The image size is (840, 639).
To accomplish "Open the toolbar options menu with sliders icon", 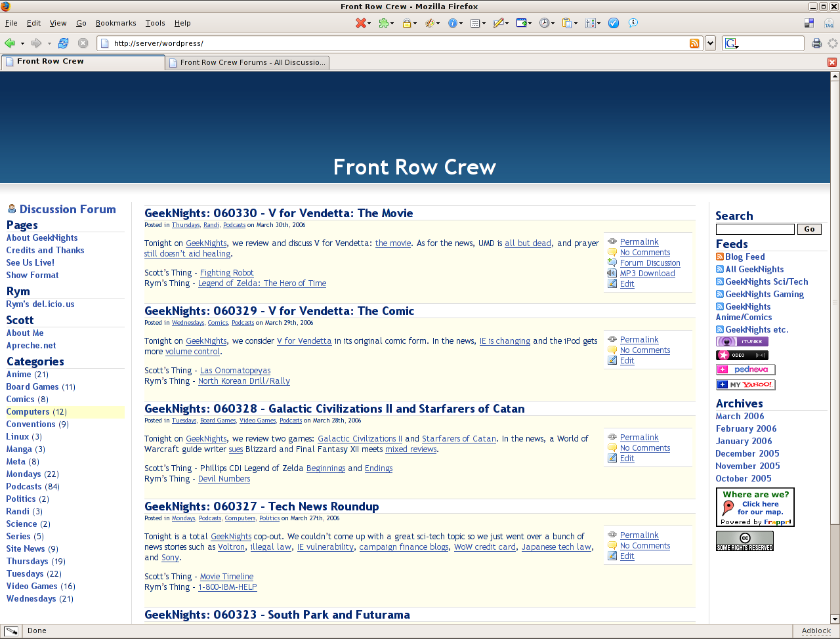I will click(x=593, y=23).
